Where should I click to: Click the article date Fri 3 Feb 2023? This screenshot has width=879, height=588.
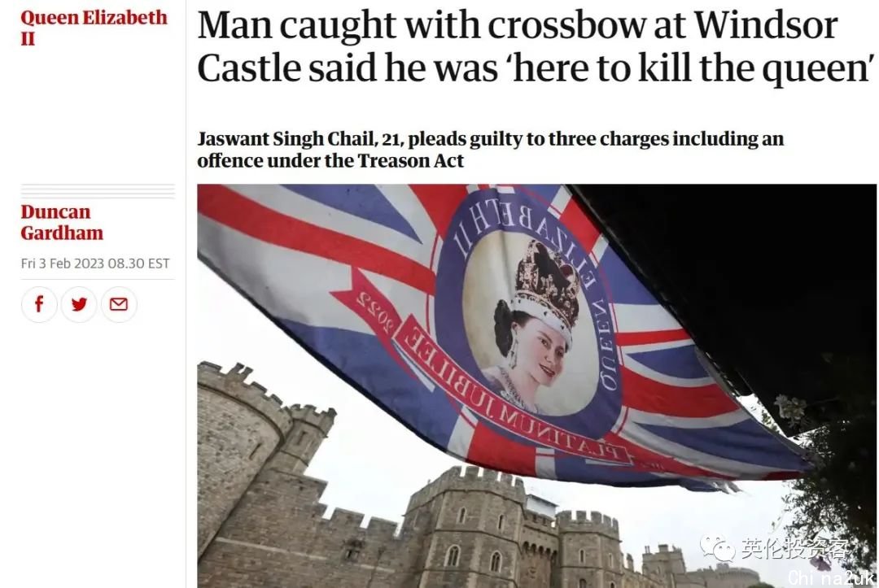tap(94, 264)
